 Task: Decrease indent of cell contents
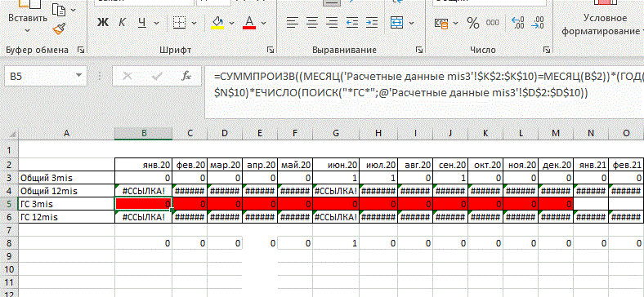coord(352,22)
